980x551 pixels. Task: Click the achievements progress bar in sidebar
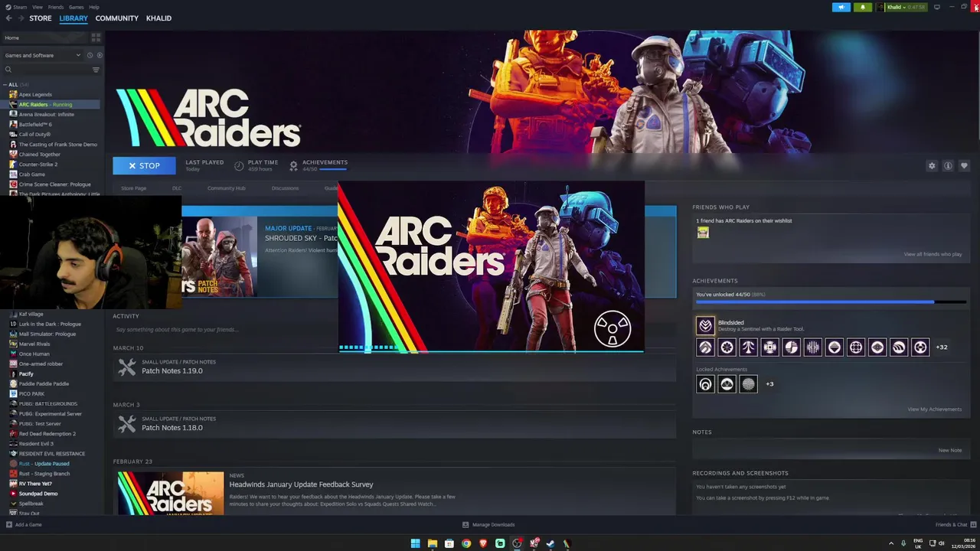click(x=831, y=302)
